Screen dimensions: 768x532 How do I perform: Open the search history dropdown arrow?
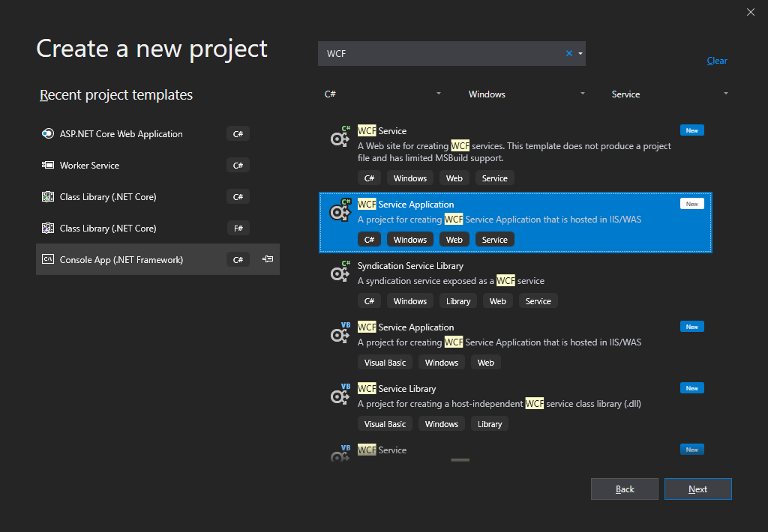click(x=580, y=53)
